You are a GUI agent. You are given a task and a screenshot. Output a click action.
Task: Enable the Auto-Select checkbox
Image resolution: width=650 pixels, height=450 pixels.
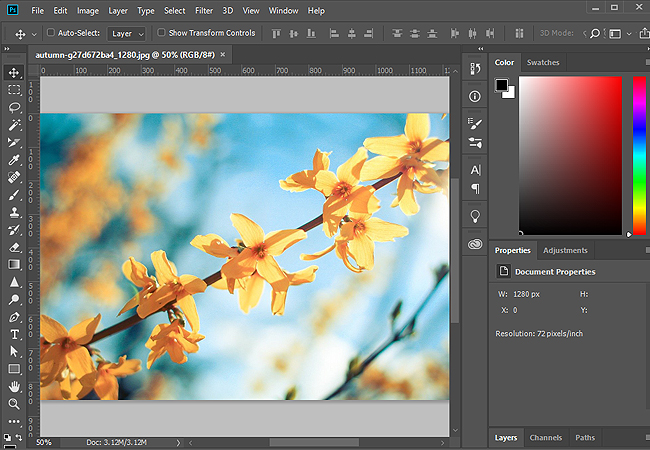(51, 33)
